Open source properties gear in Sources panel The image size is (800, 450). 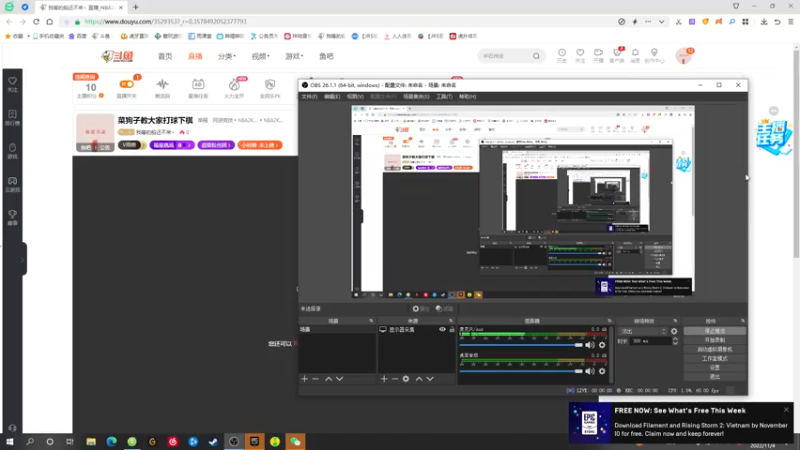(x=406, y=379)
